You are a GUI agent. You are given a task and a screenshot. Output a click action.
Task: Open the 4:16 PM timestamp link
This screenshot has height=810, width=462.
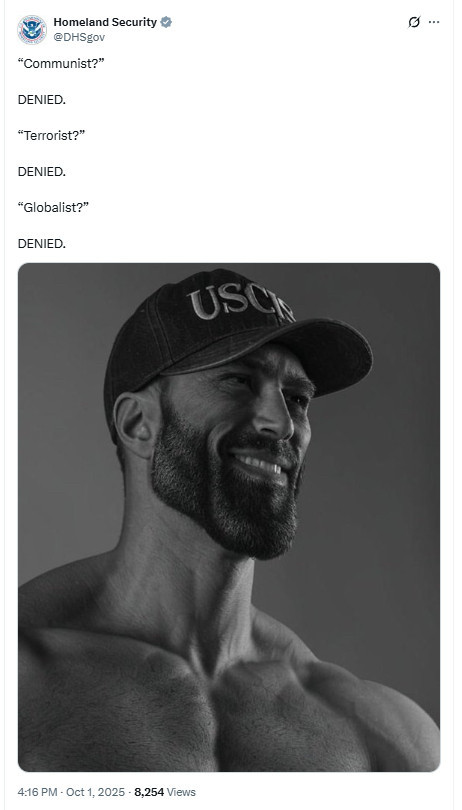click(x=39, y=792)
